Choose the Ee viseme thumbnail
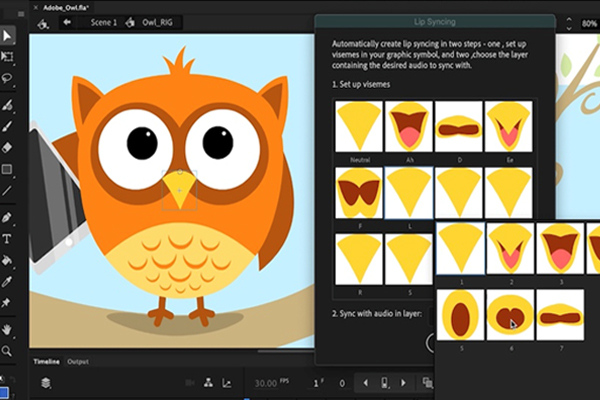This screenshot has width=600, height=400. 505,127
